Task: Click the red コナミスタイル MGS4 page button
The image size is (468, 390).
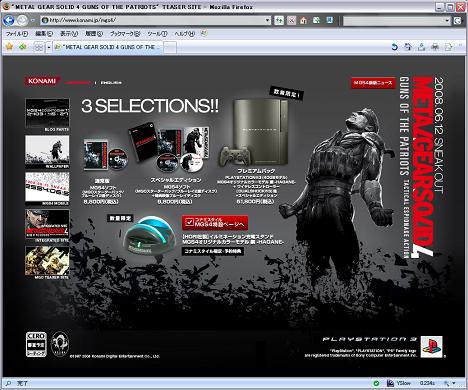Action: 215,223
